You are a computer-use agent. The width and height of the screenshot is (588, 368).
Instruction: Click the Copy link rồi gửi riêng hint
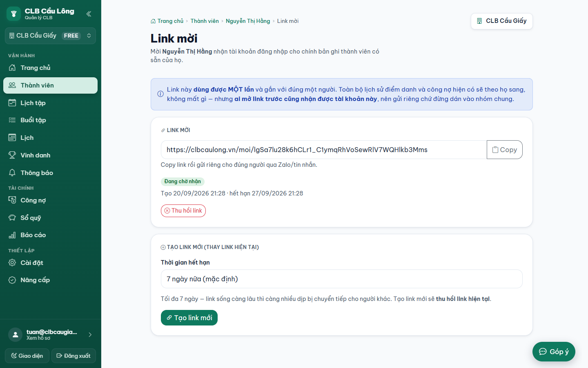[x=239, y=165]
